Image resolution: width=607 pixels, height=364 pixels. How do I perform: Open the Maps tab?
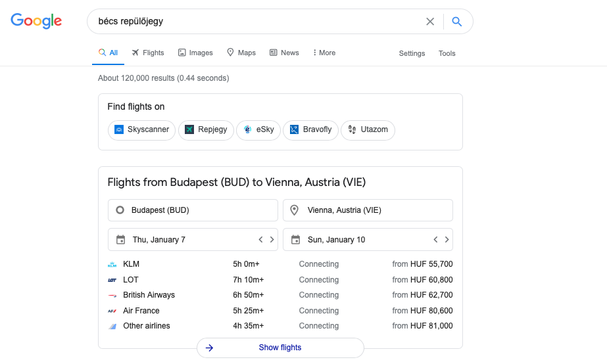[x=241, y=53]
